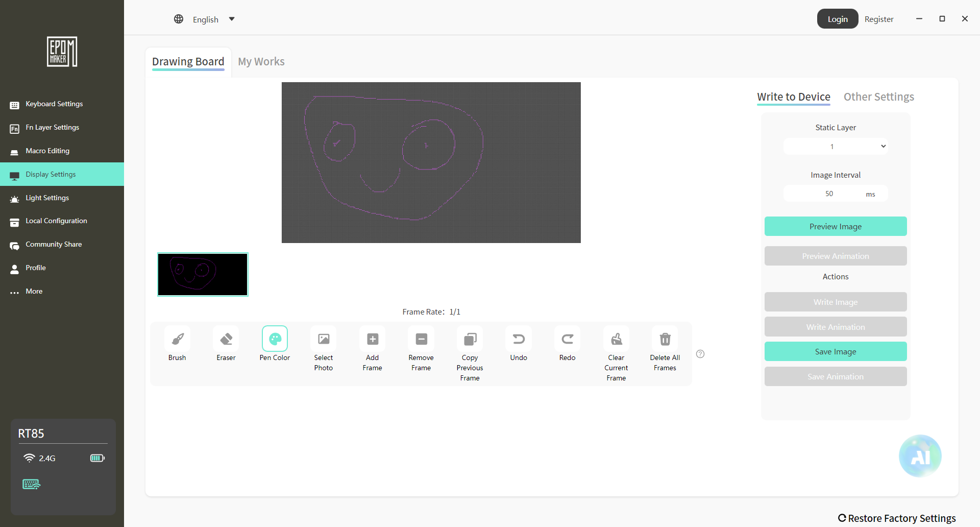Select the Brush tool
Image resolution: width=980 pixels, height=527 pixels.
click(177, 339)
